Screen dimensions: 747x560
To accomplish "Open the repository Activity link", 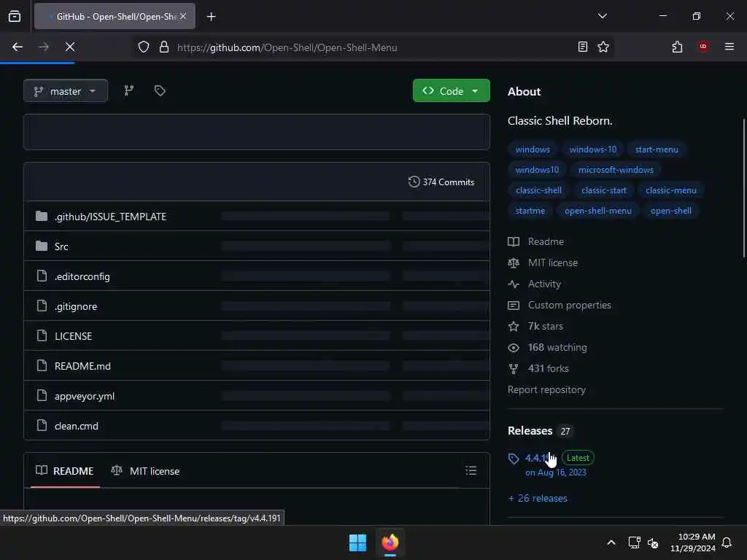I will click(535, 284).
